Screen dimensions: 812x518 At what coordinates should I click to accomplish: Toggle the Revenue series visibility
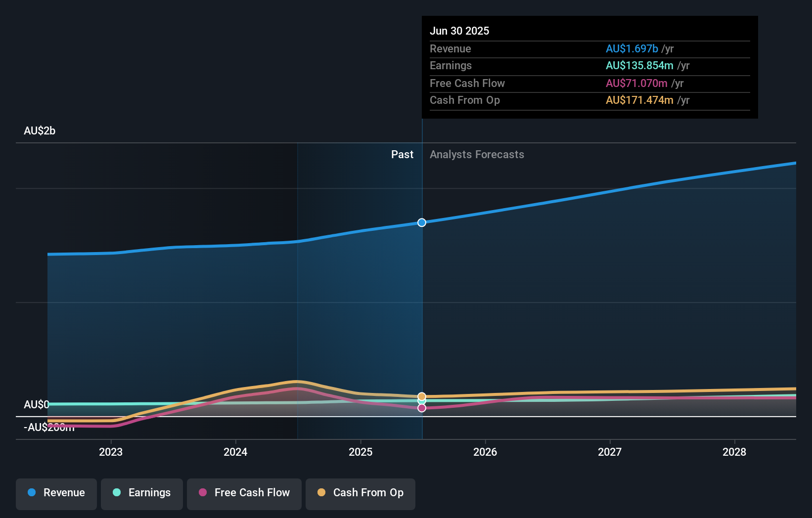tap(56, 493)
